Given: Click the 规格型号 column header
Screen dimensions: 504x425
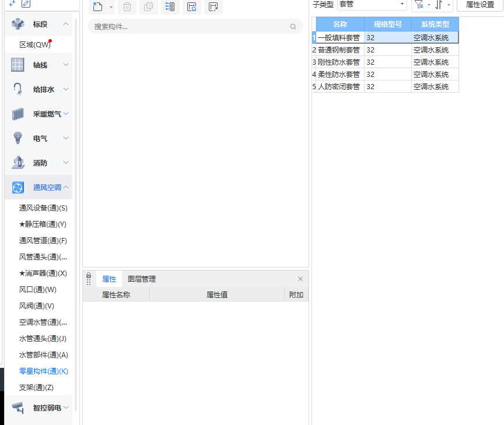Looking at the screenshot, I should coord(388,24).
